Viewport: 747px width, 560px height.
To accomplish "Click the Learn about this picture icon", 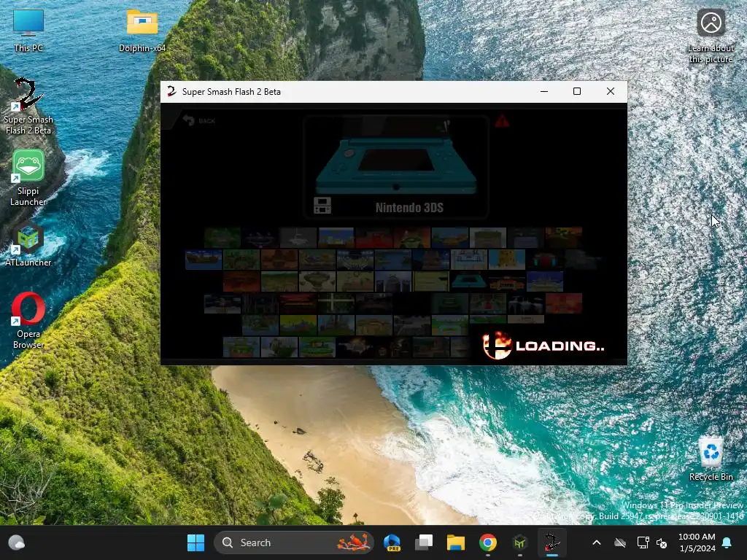I will [x=711, y=36].
